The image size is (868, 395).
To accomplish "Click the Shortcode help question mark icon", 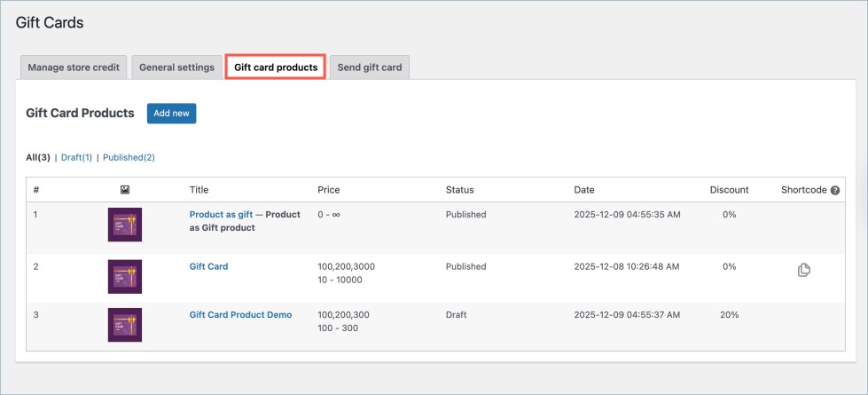I will pyautogui.click(x=835, y=190).
